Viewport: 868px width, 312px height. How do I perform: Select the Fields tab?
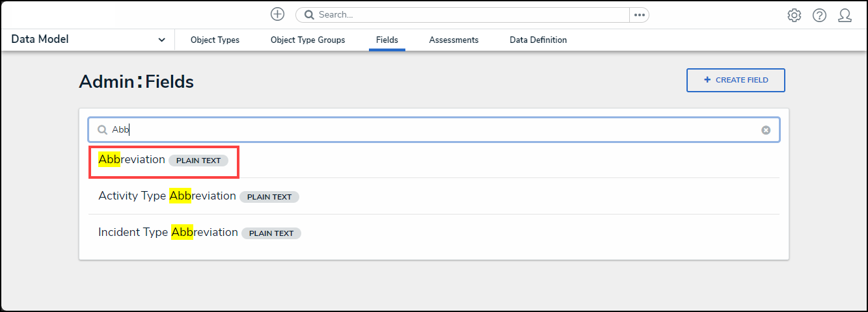[387, 40]
